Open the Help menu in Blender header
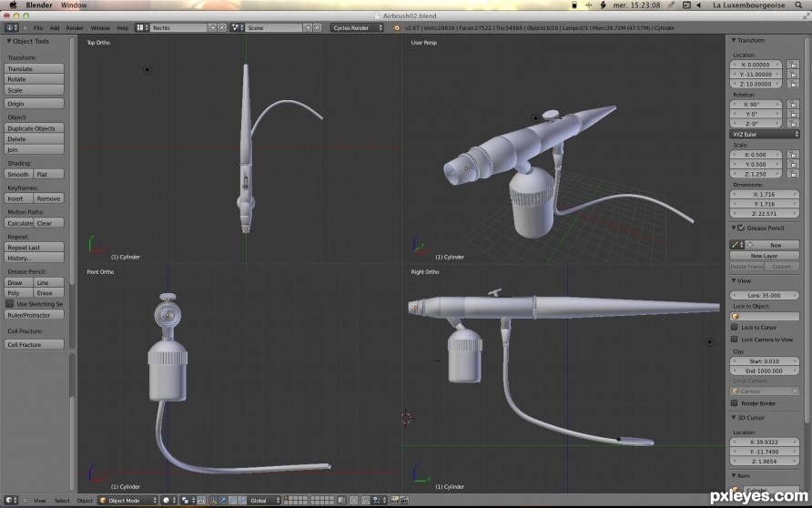Viewport: 812px width, 508px height. point(123,28)
